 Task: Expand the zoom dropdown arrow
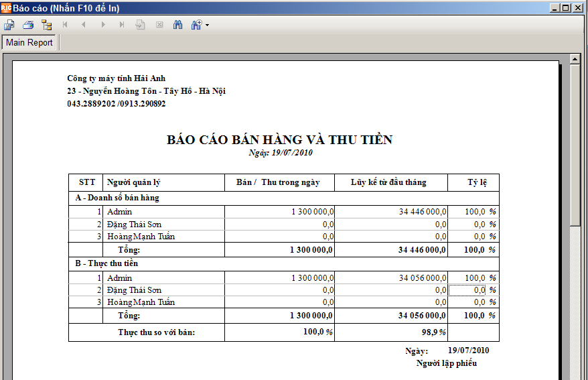[x=208, y=25]
